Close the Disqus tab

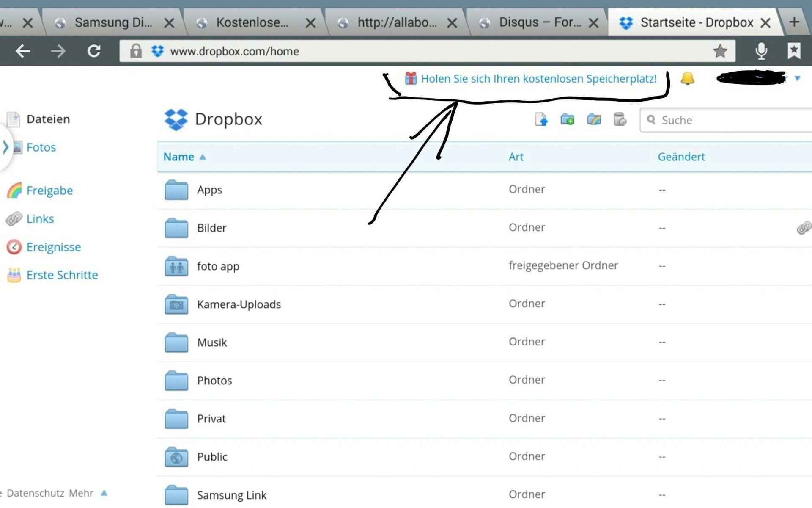tap(593, 23)
